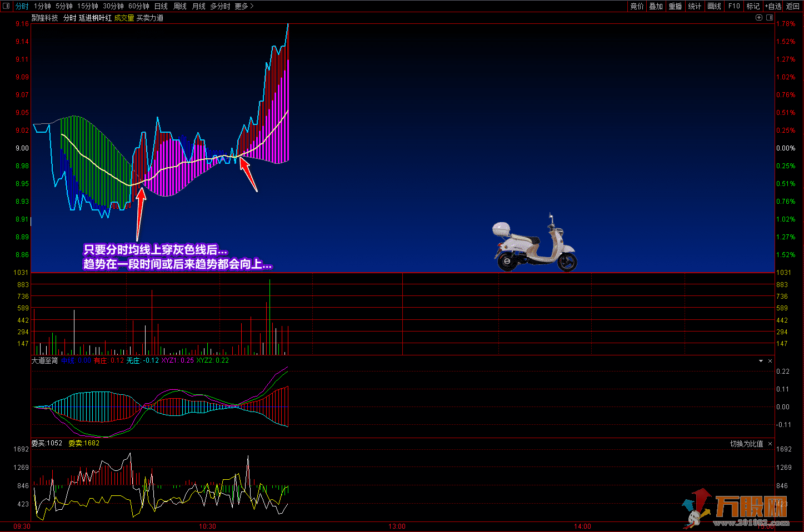804x532 pixels.
Task: Close the 大道至简 indicator panel
Action: (x=770, y=361)
